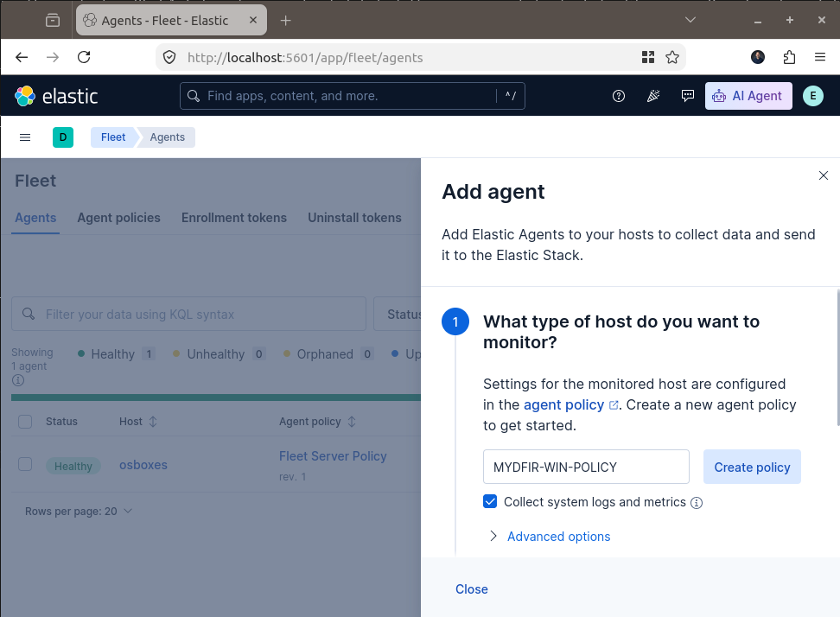The image size is (840, 617).
Task: Select all agents header checkbox
Action: pos(25,422)
